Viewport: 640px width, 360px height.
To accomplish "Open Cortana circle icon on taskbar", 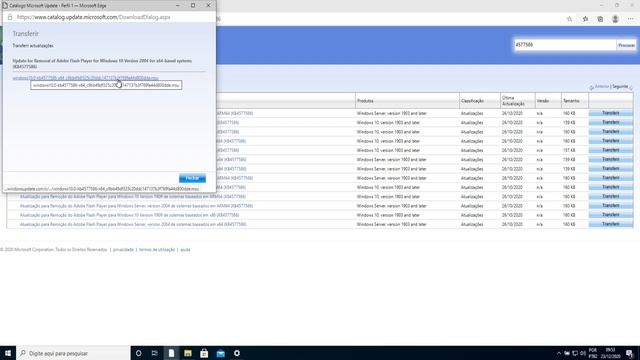I will 138,353.
